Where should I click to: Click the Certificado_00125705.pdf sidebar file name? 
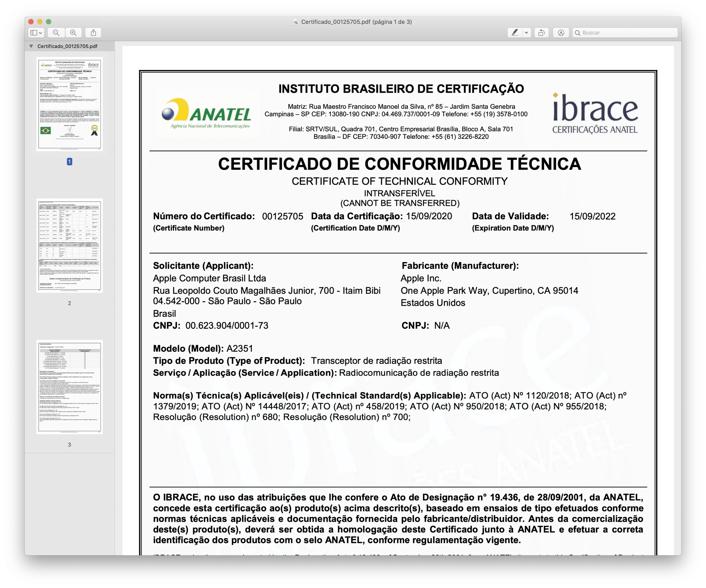[68, 46]
